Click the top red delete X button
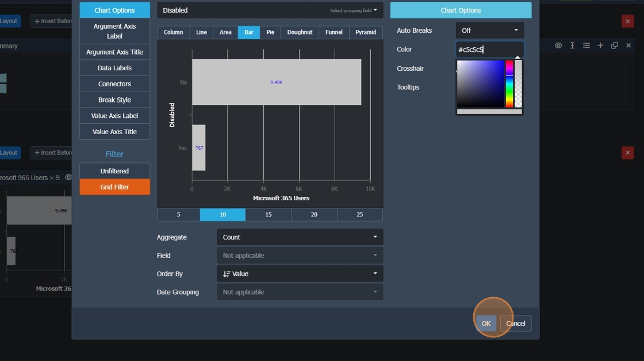 (x=627, y=21)
